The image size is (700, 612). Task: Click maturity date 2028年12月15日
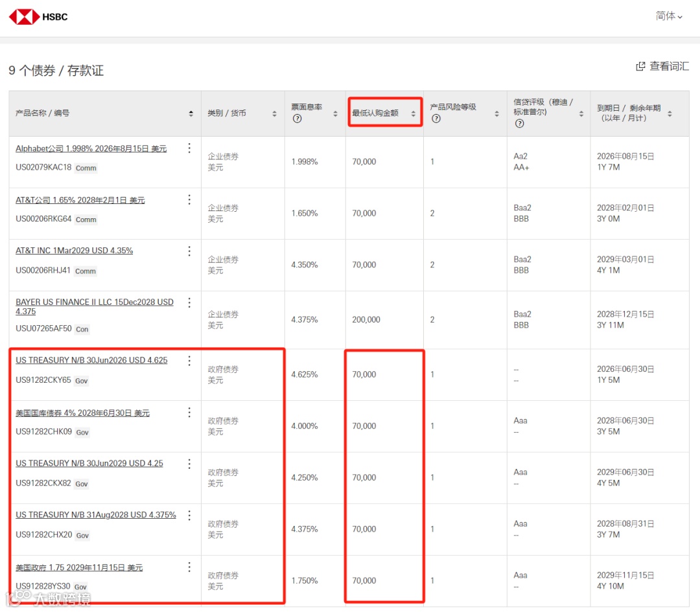coord(625,315)
